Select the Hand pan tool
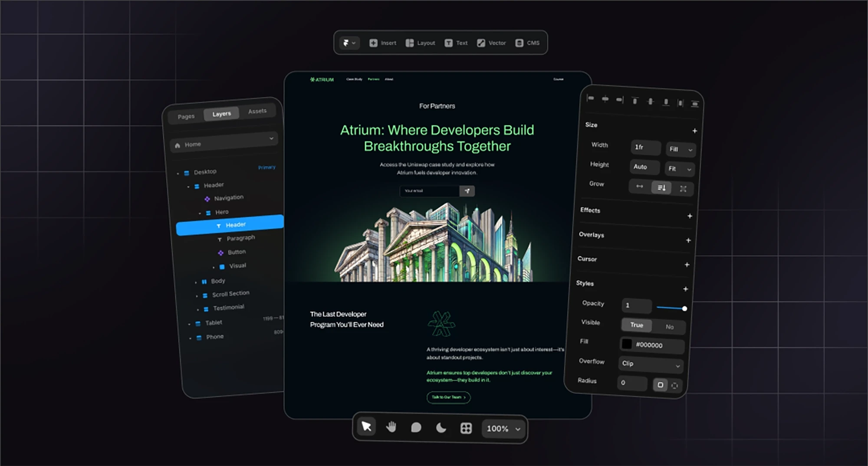The image size is (868, 466). [x=391, y=428]
